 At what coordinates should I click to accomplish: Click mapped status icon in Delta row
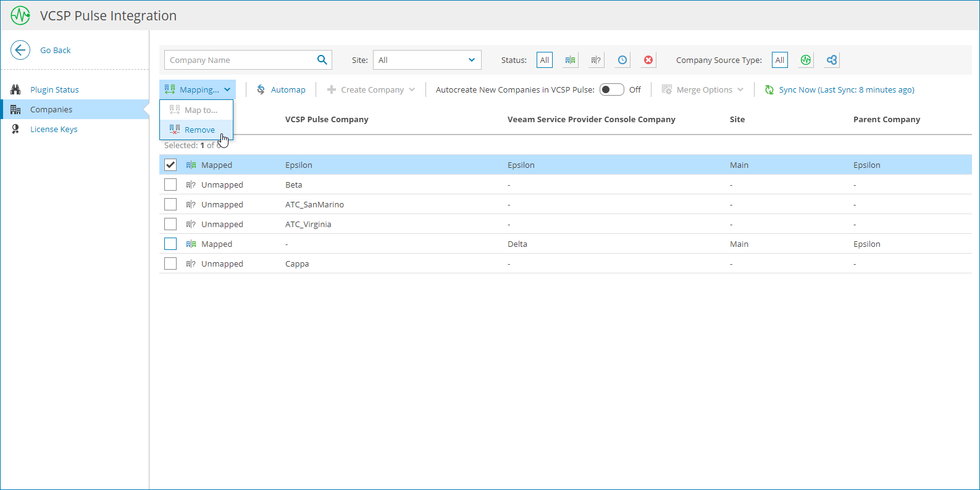point(191,244)
